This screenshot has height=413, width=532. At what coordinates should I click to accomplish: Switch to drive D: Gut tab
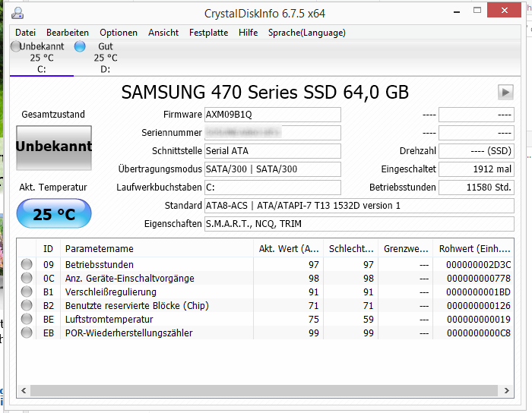click(106, 58)
